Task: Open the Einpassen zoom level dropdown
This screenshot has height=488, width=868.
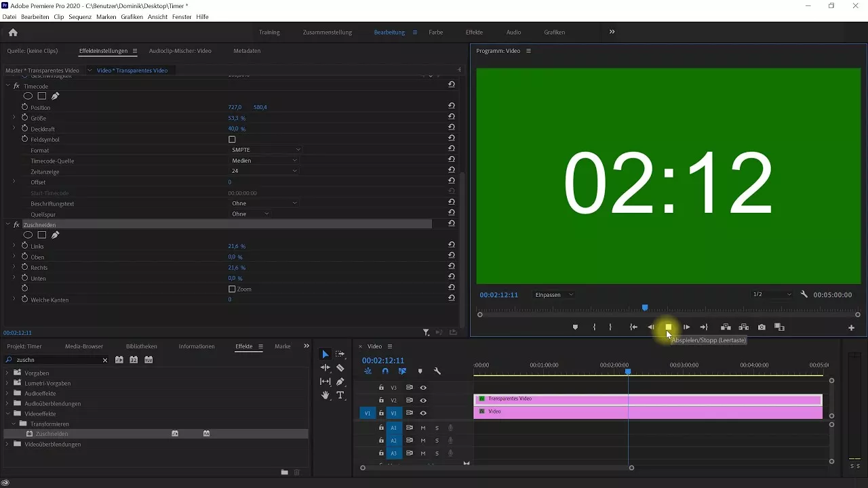Action: pyautogui.click(x=553, y=294)
